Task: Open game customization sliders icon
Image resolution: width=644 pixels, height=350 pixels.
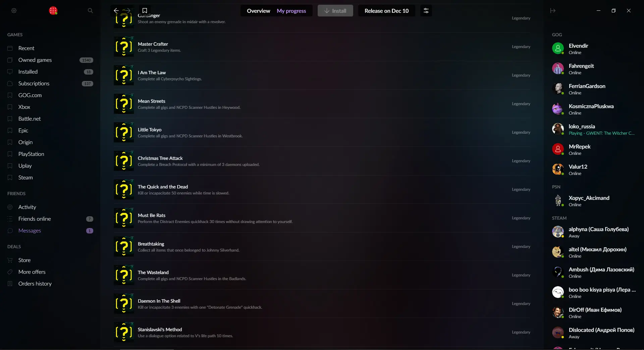Action: pyautogui.click(x=426, y=11)
